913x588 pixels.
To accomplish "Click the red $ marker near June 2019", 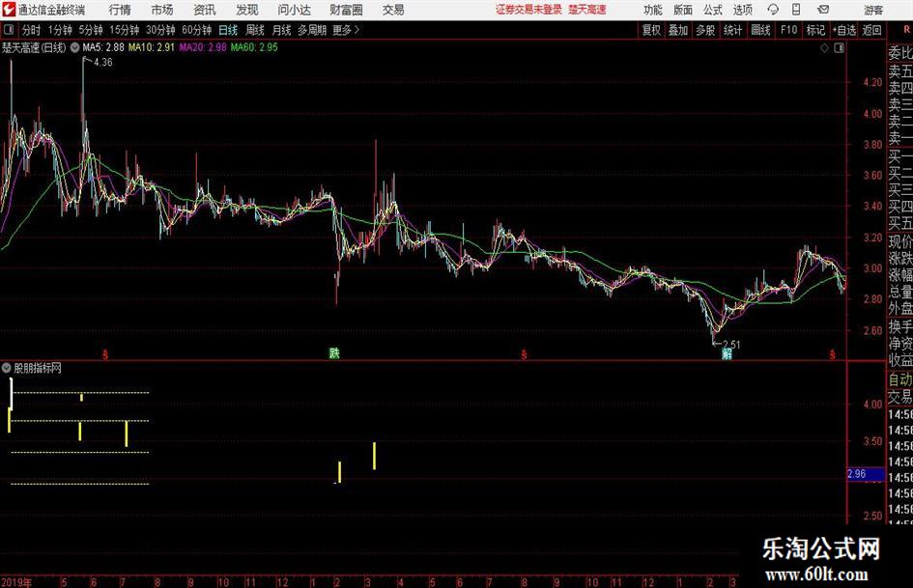I will 105,354.
